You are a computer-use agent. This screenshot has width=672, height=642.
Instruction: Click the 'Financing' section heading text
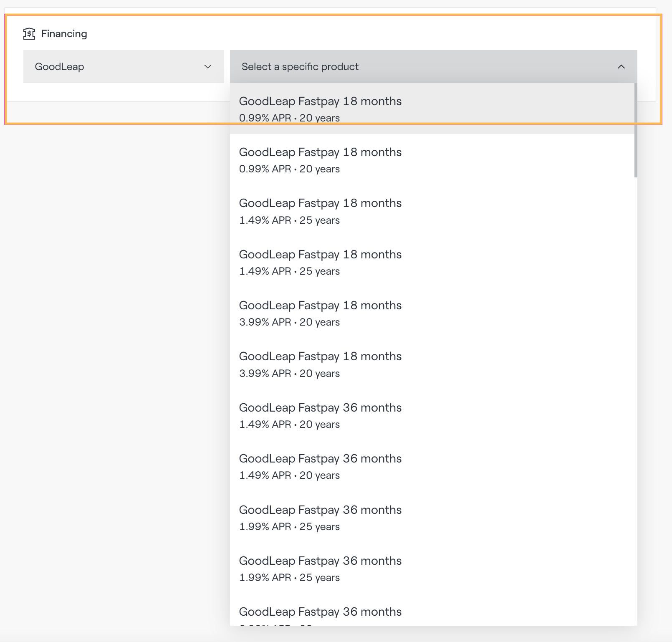(x=64, y=34)
